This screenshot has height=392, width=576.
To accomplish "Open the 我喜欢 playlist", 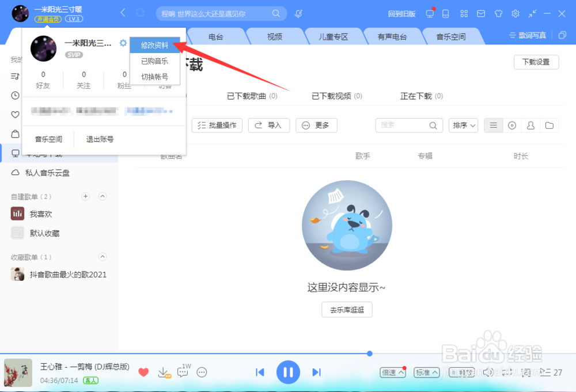I will coord(32,214).
